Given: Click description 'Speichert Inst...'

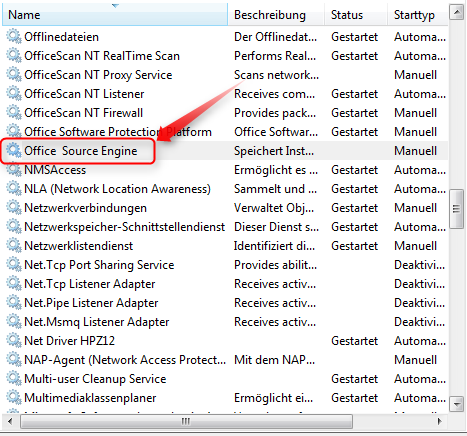Looking at the screenshot, I should click(274, 151).
